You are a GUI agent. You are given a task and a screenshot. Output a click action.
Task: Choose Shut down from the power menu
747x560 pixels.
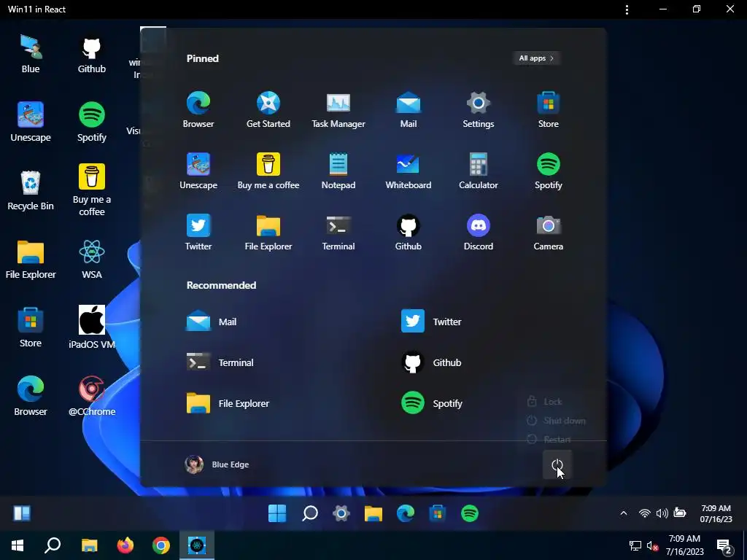[x=556, y=421]
